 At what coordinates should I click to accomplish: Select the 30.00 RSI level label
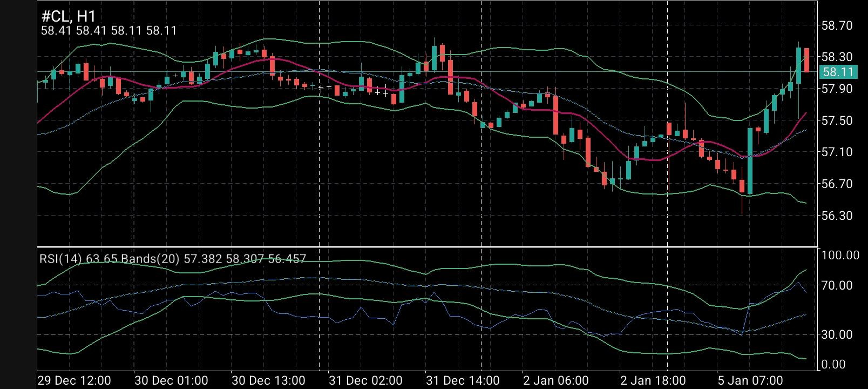[x=837, y=334]
